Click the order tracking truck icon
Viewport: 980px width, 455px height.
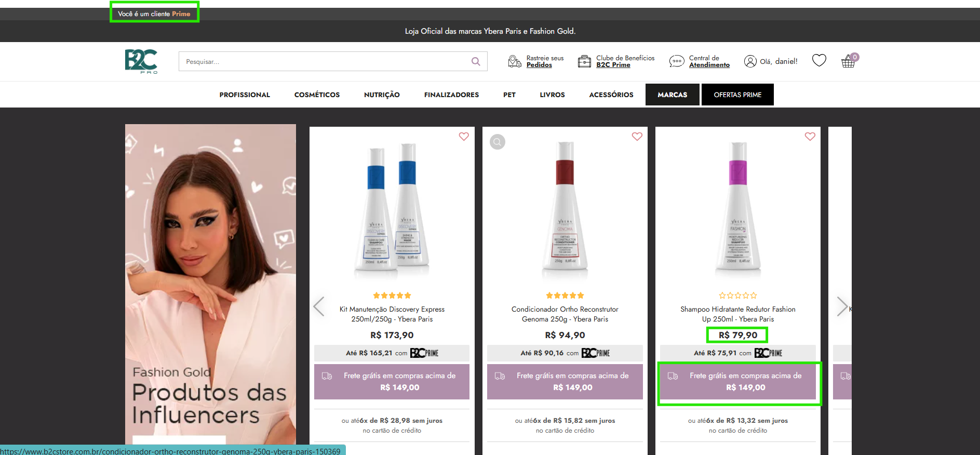coord(514,61)
